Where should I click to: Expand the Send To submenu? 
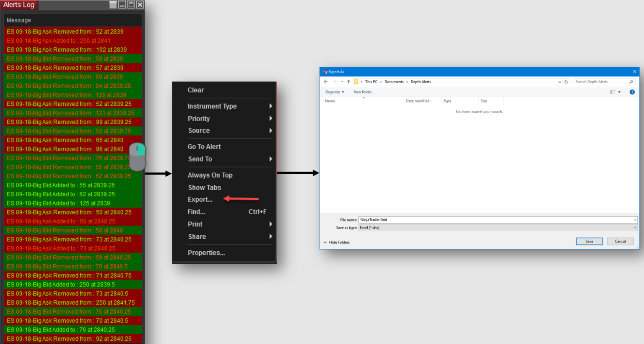pyautogui.click(x=200, y=159)
